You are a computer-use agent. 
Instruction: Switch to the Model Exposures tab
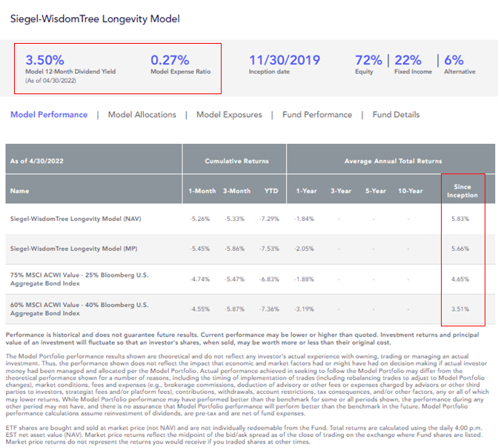pos(229,114)
